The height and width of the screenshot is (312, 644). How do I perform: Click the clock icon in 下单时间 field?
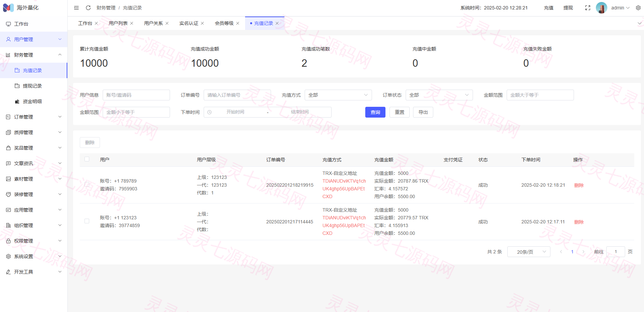click(209, 112)
